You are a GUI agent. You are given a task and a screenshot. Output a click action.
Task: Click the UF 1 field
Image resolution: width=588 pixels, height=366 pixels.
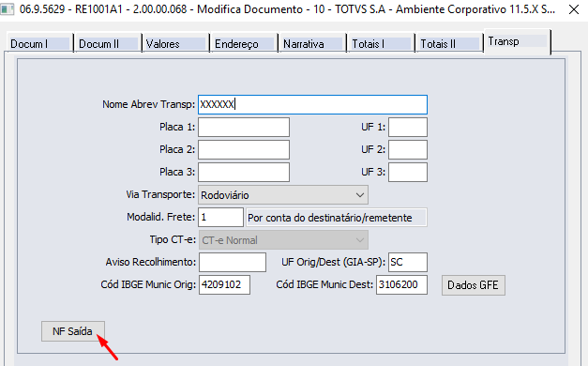tap(408, 128)
